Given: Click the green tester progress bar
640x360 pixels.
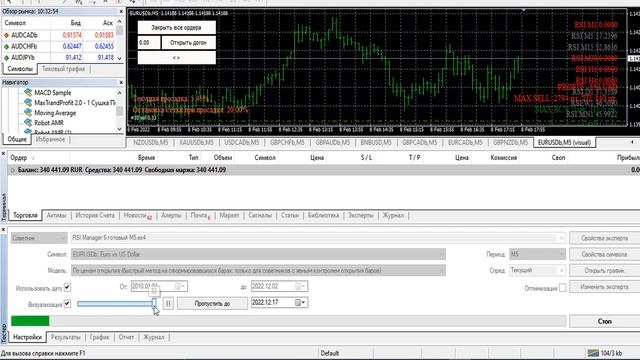Looking at the screenshot, I should 30,321.
